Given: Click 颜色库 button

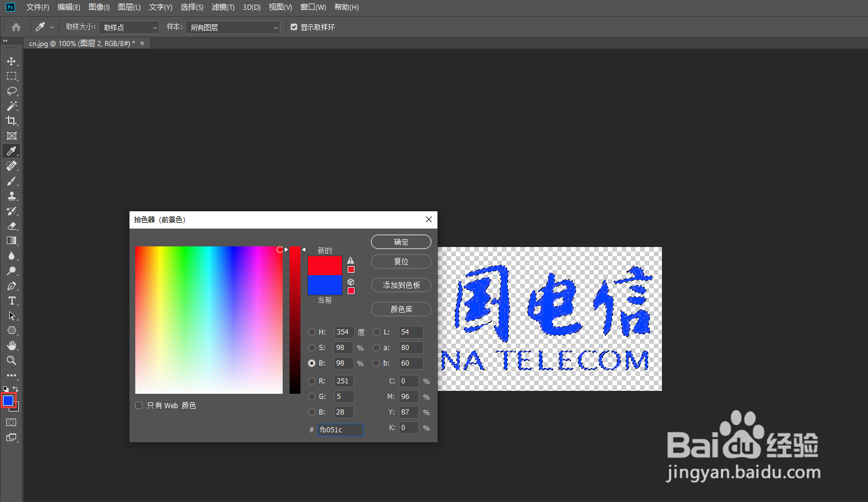Looking at the screenshot, I should coord(401,309).
